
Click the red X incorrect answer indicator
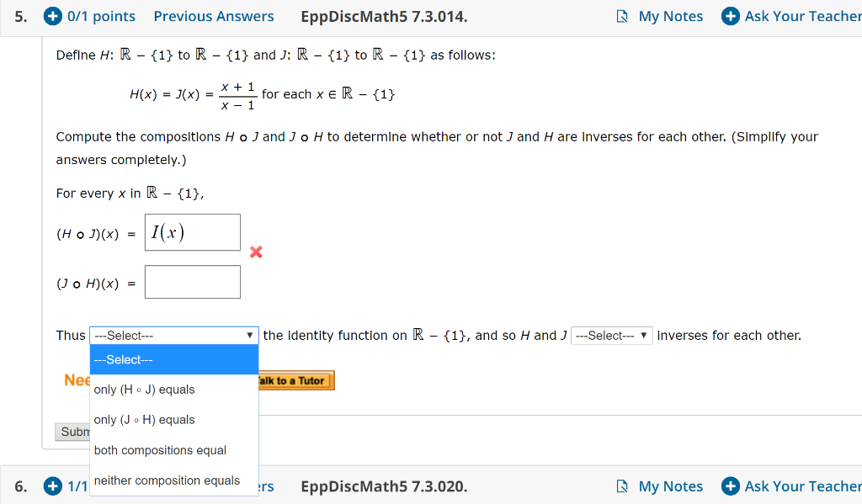(x=256, y=251)
